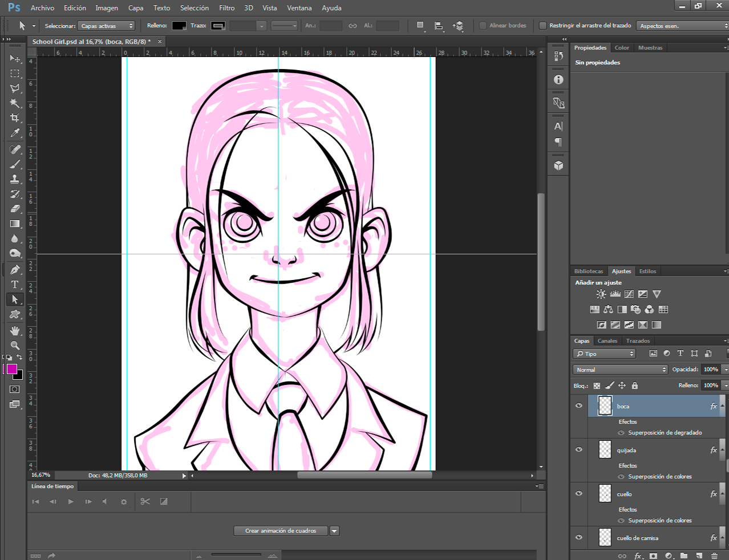Add a Curves adjustment
Image resolution: width=729 pixels, height=560 pixels.
pyautogui.click(x=629, y=294)
